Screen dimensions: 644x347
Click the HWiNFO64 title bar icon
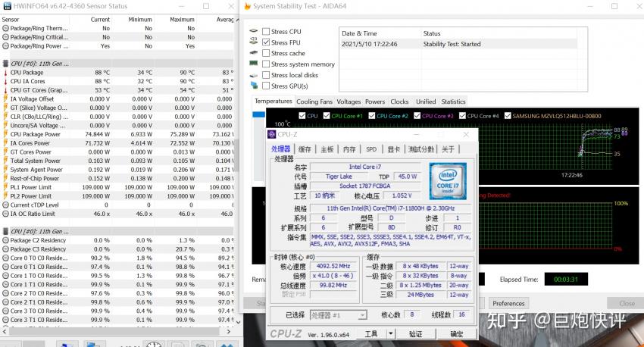point(7,6)
